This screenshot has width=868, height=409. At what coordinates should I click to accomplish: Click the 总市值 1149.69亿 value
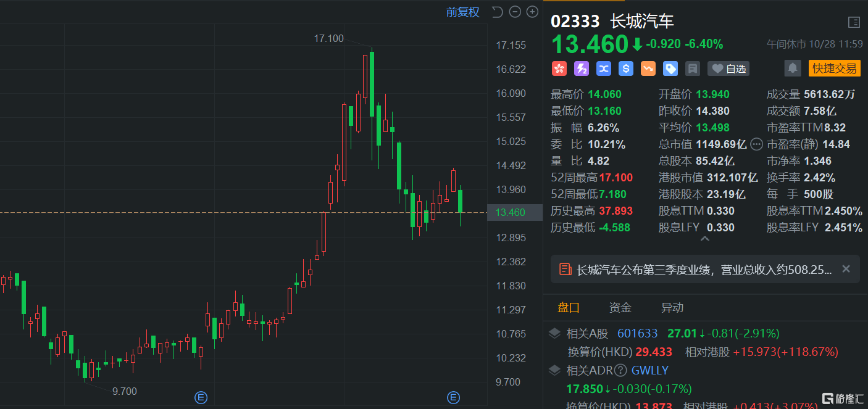point(722,144)
